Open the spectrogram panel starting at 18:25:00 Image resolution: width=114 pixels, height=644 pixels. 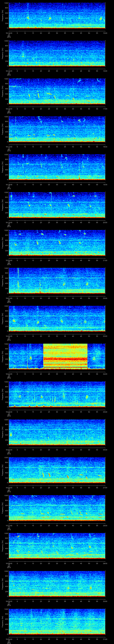coord(57,432)
